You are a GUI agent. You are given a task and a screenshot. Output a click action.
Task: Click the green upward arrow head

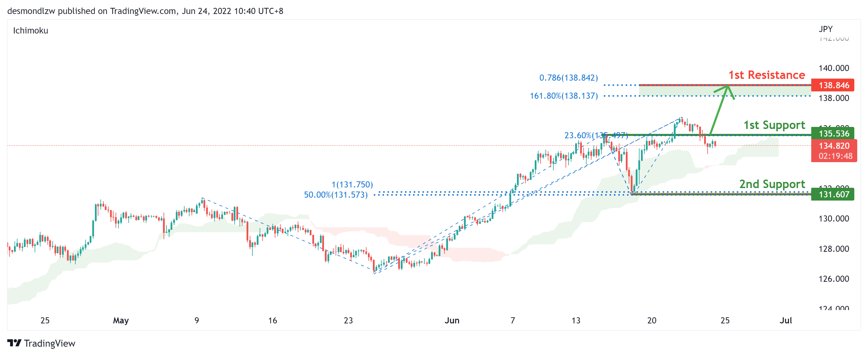(727, 89)
